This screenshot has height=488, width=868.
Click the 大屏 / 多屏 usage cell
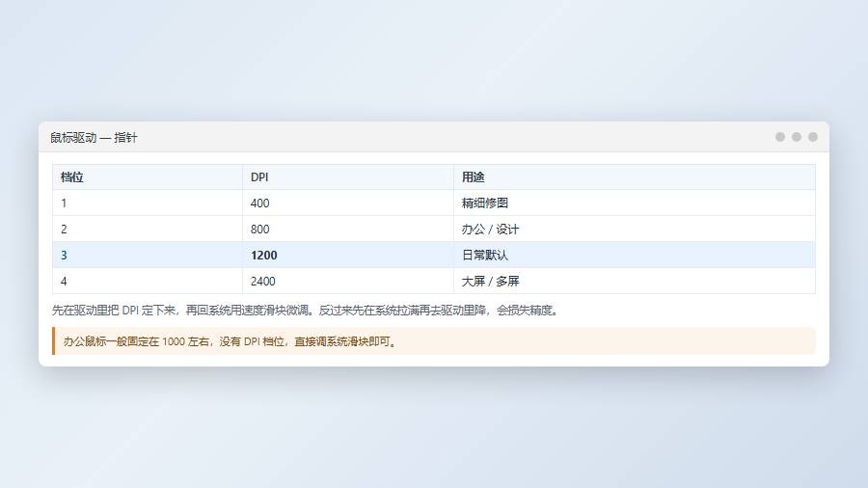pyautogui.click(x=635, y=281)
